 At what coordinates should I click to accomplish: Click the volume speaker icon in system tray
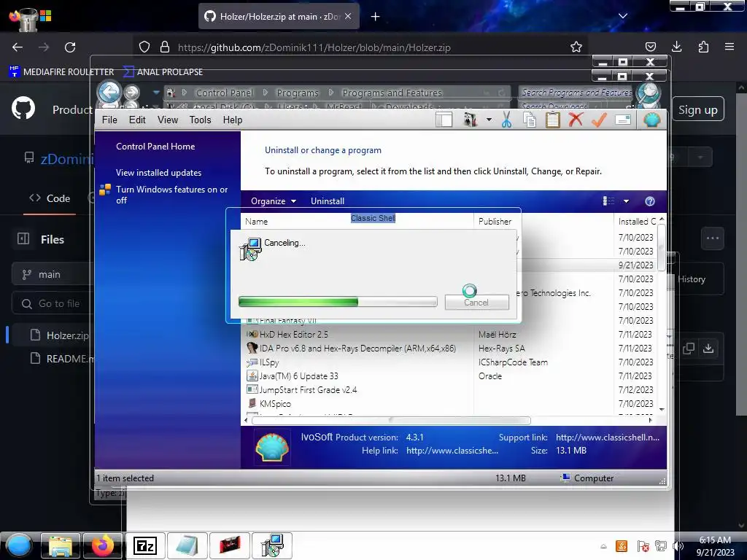(678, 546)
